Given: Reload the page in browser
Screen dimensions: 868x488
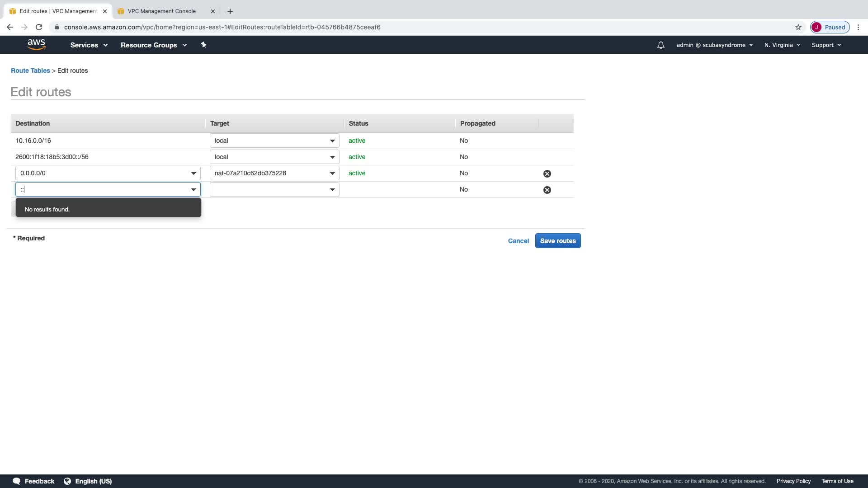Looking at the screenshot, I should (39, 27).
